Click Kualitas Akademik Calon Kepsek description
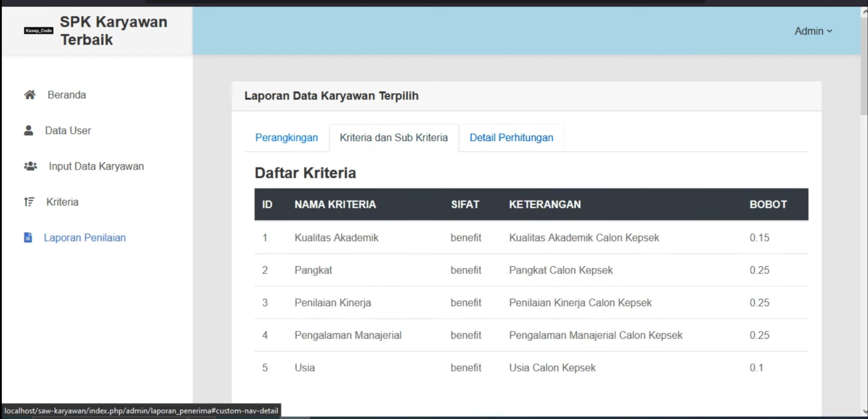This screenshot has width=868, height=419. point(584,237)
